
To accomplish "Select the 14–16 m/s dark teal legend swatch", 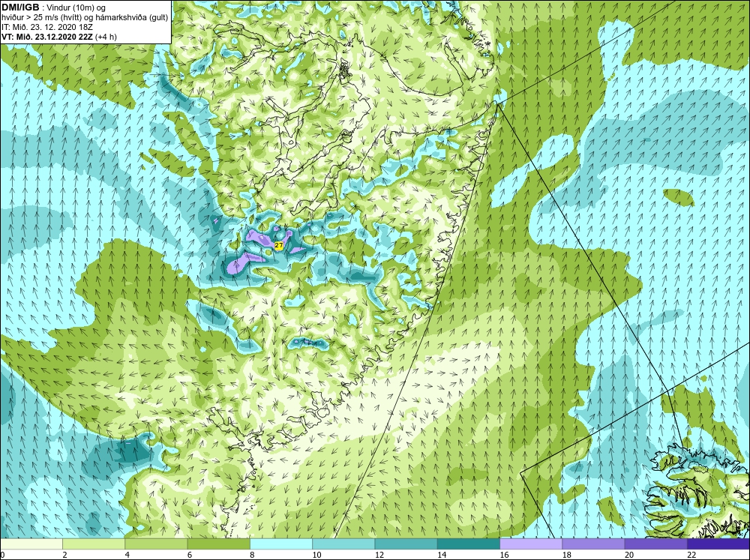I will (x=469, y=544).
